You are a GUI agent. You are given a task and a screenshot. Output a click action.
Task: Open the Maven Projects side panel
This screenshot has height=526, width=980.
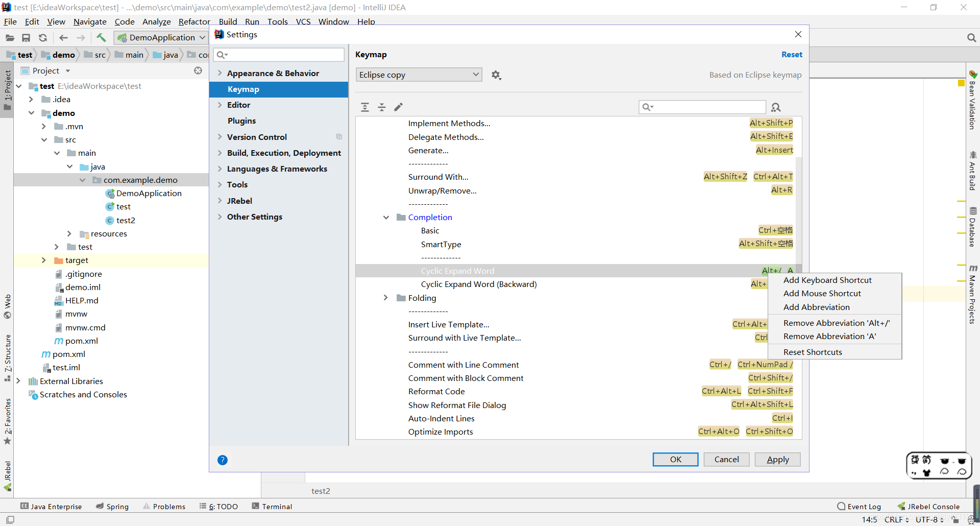pos(973,294)
